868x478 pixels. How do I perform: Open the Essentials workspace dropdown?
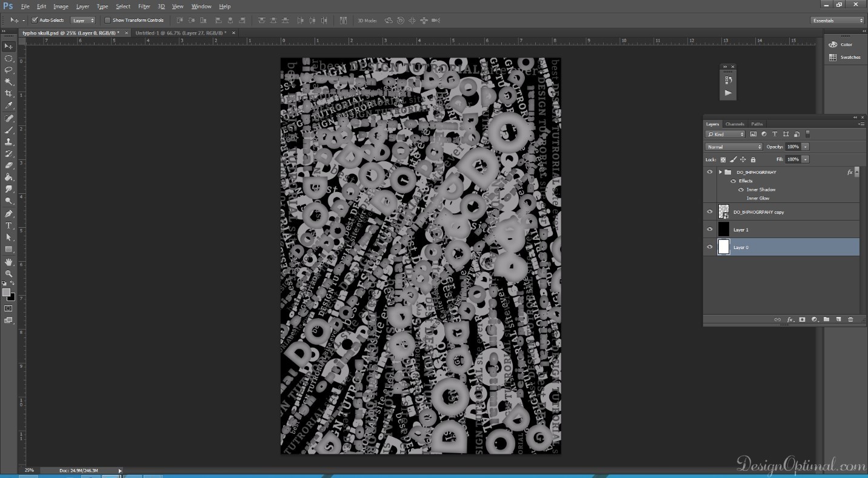[838, 20]
